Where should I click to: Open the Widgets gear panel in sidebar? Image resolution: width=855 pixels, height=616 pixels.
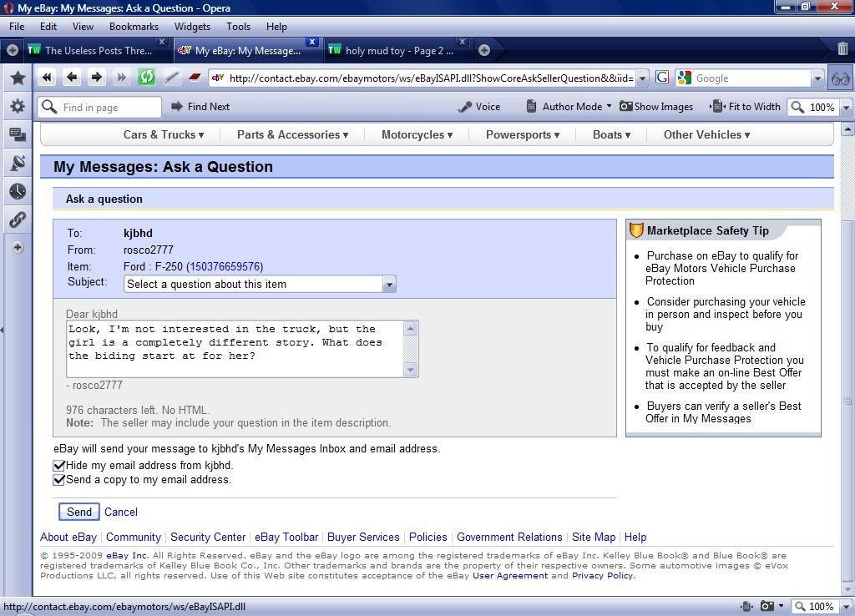coord(18,106)
